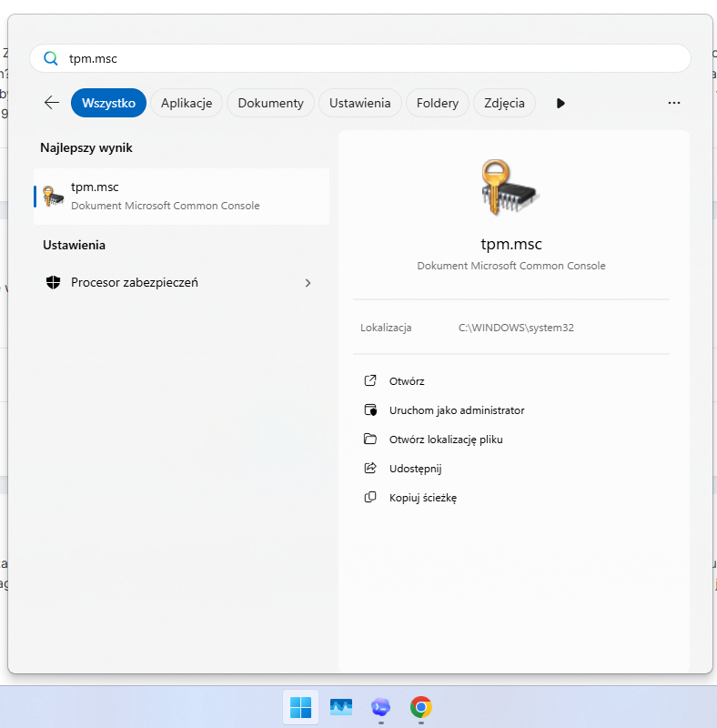Open the tpm.msc best match result
Image resolution: width=717 pixels, height=728 pixels.
[182, 197]
